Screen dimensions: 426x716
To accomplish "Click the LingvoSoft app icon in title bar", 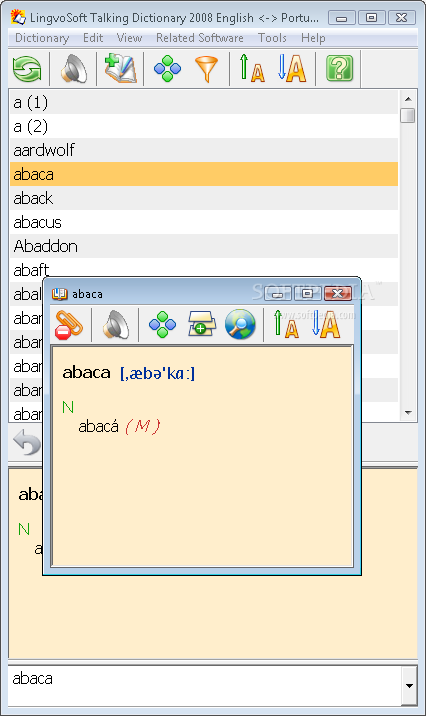I will click(18, 17).
